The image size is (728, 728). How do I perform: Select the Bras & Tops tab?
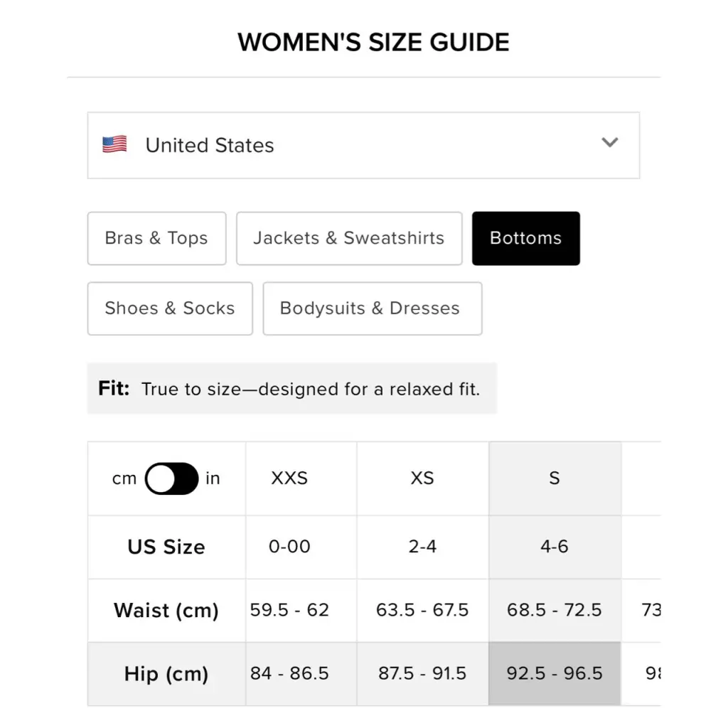157,238
